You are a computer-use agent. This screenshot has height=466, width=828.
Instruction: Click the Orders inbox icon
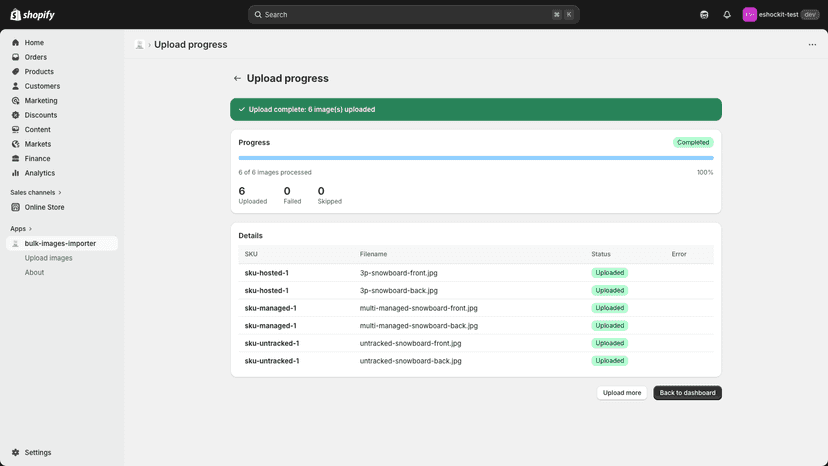click(x=15, y=57)
